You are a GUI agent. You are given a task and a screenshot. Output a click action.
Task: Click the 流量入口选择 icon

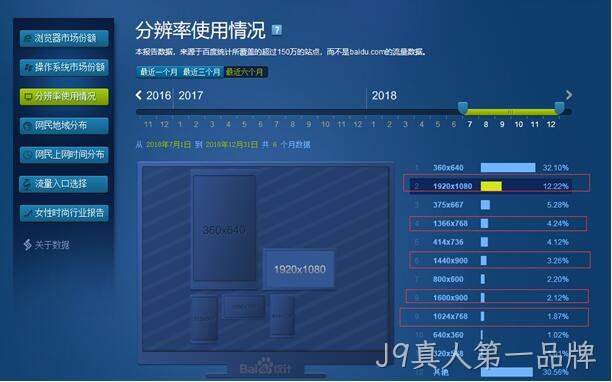[x=28, y=184]
